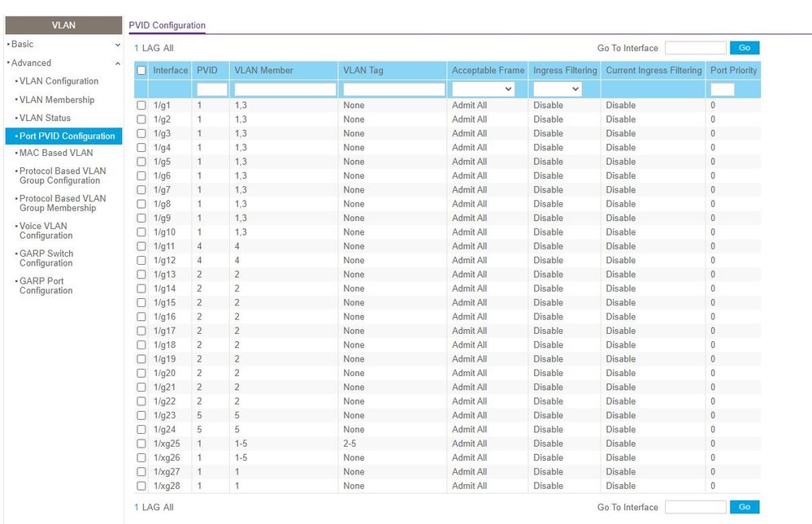The height and width of the screenshot is (524, 812).
Task: Open Voice VLAN Configuration
Action: click(46, 231)
